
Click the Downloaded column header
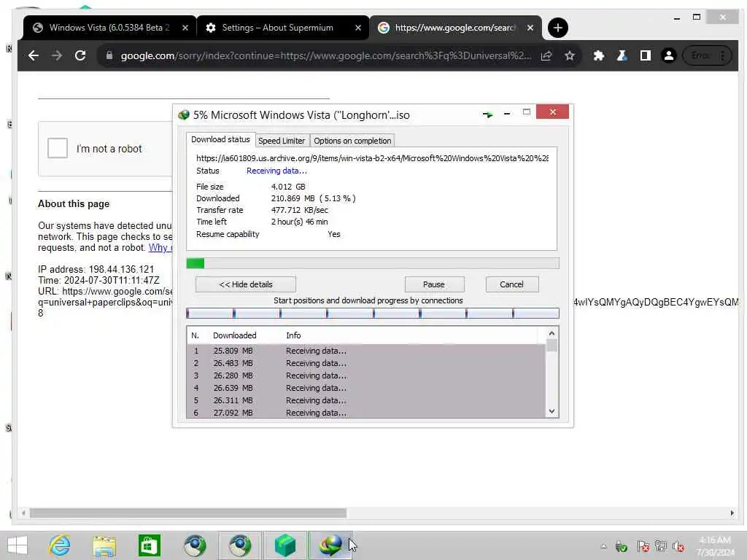[235, 335]
